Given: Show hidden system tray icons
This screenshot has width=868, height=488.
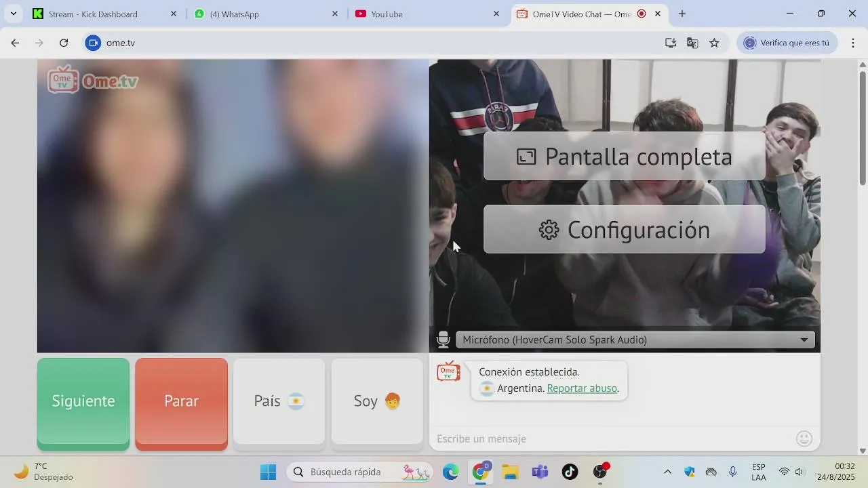Looking at the screenshot, I should (667, 472).
